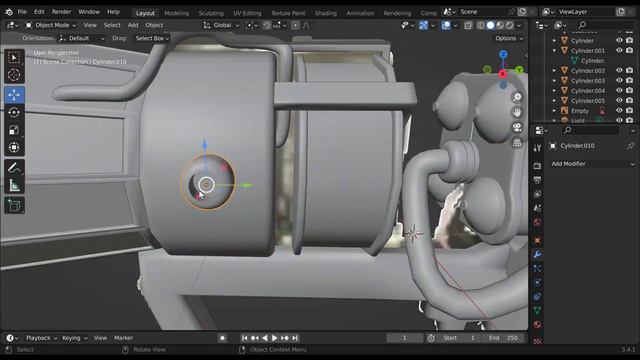Collapse the Cylinder.001 outliner item
The width and height of the screenshot is (640, 360).
pyautogui.click(x=554, y=50)
